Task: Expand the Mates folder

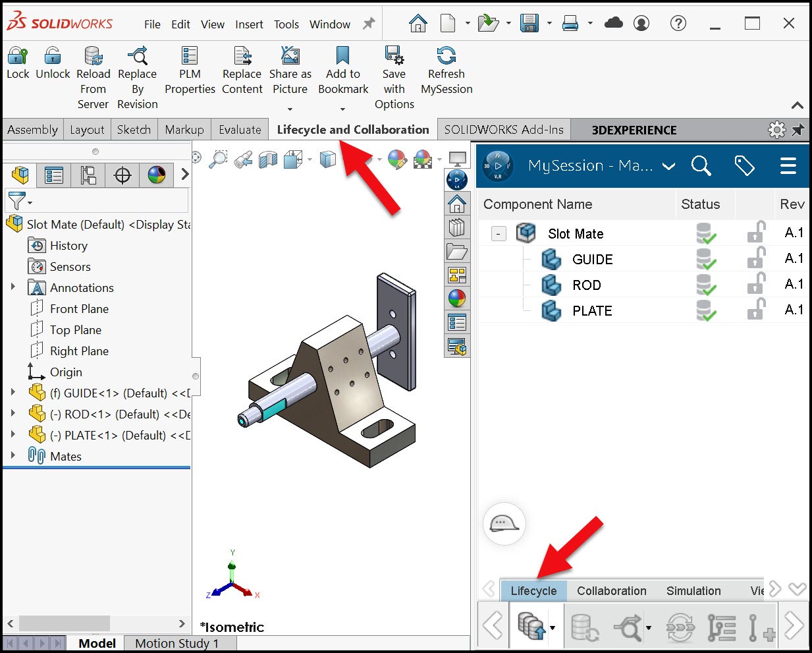Action: [12, 456]
